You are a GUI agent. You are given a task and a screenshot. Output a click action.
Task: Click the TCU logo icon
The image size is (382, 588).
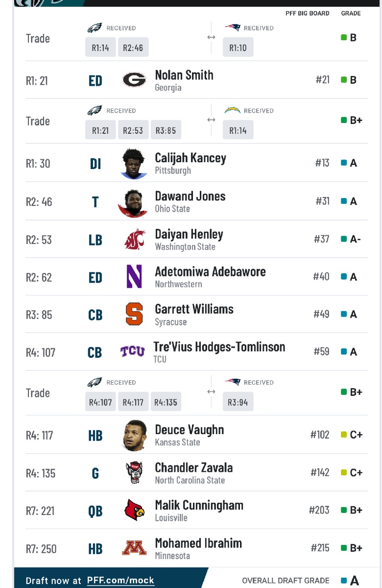click(133, 352)
